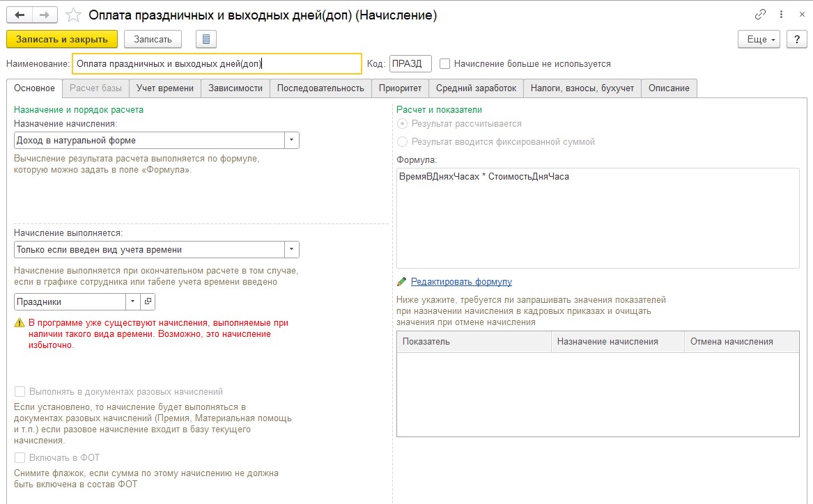The width and height of the screenshot is (813, 504).
Task: Add this form to favorites star
Action: coord(72,15)
